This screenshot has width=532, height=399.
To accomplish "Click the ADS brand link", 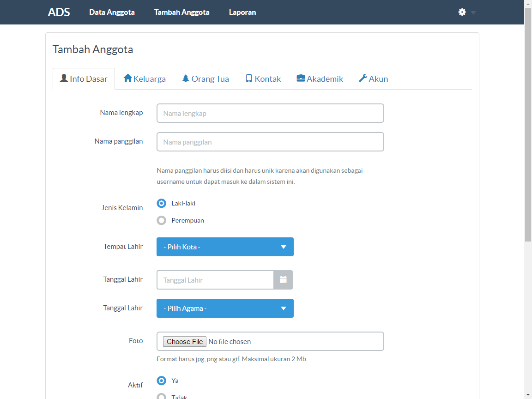I will click(x=59, y=12).
